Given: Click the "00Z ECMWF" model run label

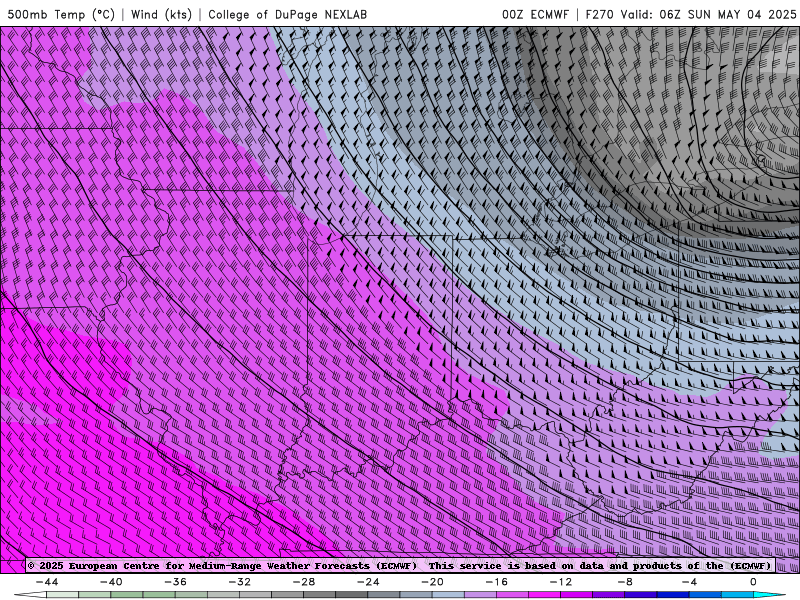Looking at the screenshot, I should pyautogui.click(x=535, y=14).
